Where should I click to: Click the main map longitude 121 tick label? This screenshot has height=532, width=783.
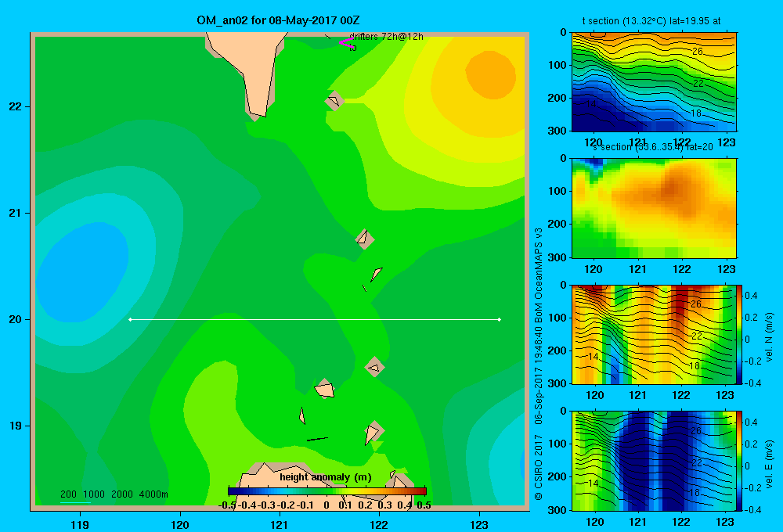[x=280, y=524]
